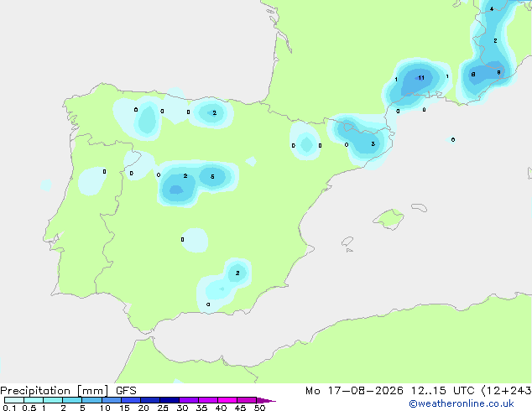This screenshot has height=411, width=532.
Task: Click the '25' legend scale label
Action: coord(163,408)
